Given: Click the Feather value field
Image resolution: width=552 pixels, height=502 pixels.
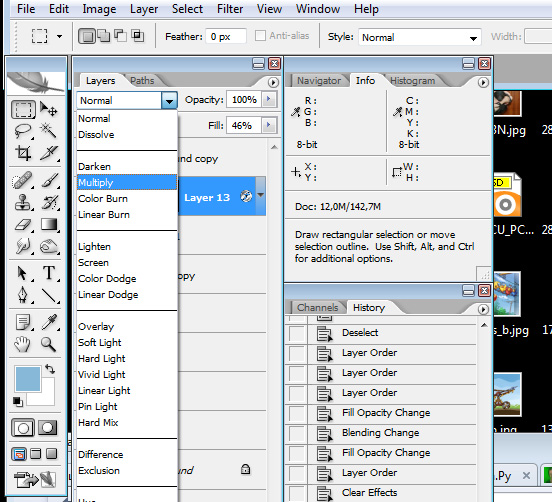Looking at the screenshot, I should (x=226, y=36).
